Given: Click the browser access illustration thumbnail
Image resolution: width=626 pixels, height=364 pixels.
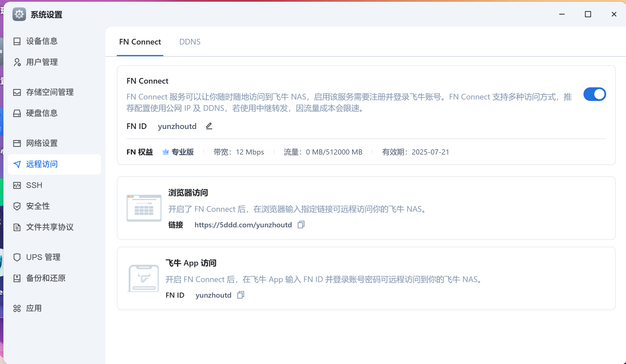Looking at the screenshot, I should coord(144,208).
